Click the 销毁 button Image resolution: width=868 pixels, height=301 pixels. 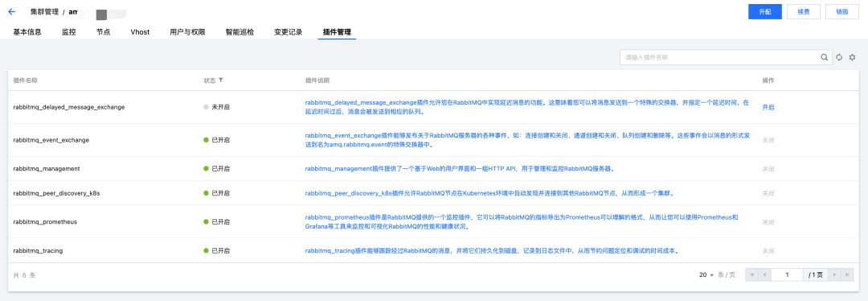click(x=842, y=11)
